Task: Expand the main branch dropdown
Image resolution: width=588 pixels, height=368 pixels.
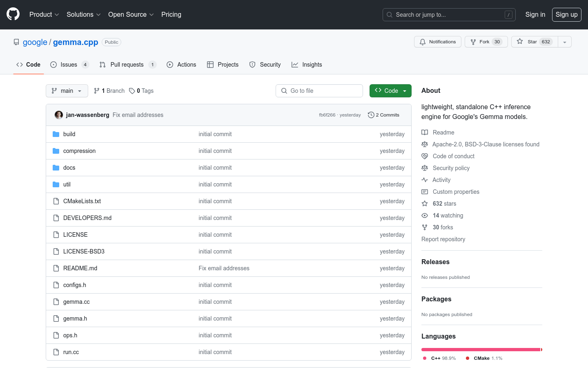Action: 67,91
